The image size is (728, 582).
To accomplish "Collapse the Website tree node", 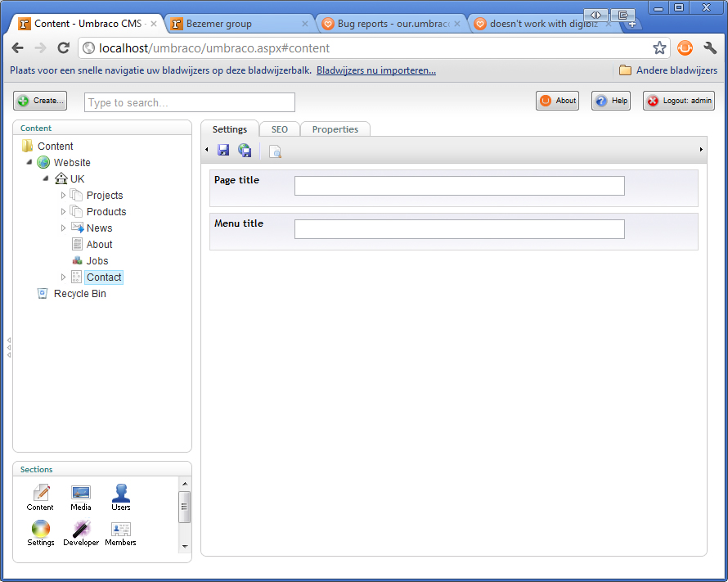I will click(x=30, y=162).
